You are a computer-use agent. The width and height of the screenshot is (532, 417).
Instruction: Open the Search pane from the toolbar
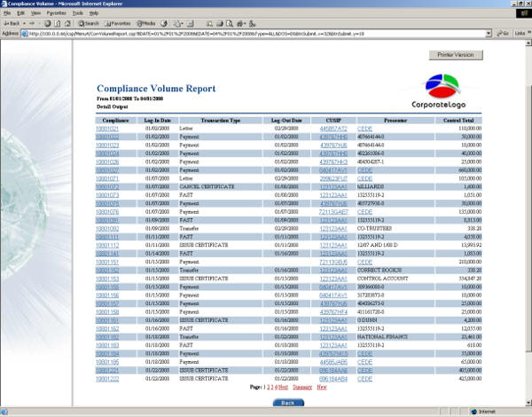[89, 23]
